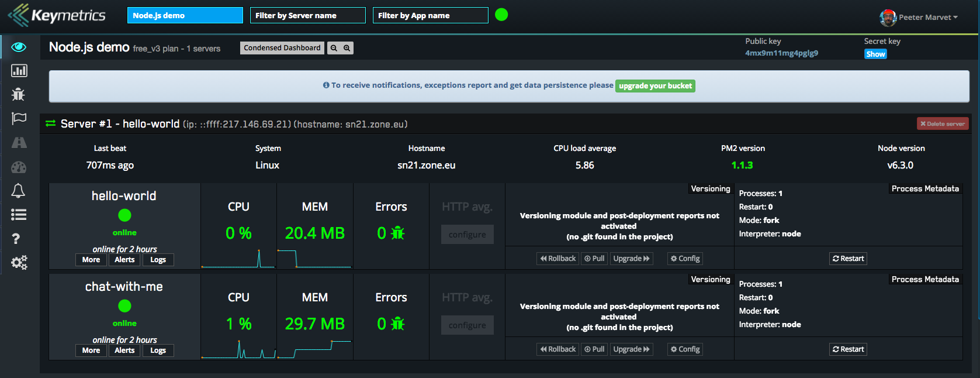Click the Process Metadata tab for hello-world
Viewport: 980px width, 378px height.
925,188
